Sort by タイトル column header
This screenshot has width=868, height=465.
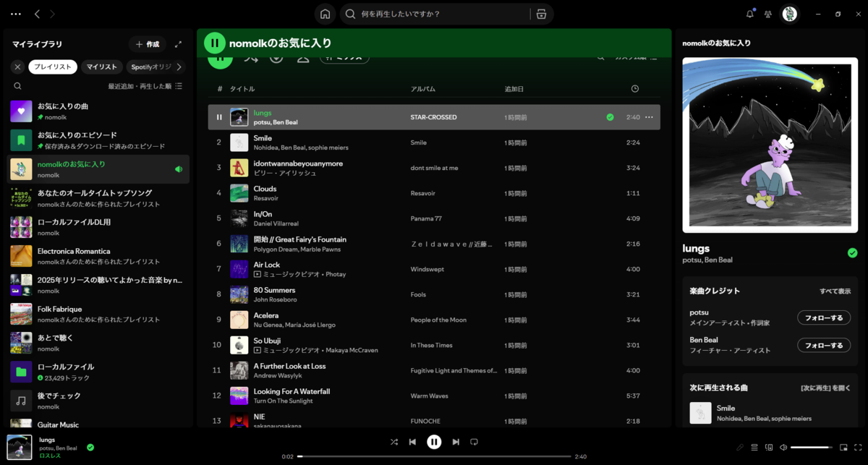[x=242, y=89]
